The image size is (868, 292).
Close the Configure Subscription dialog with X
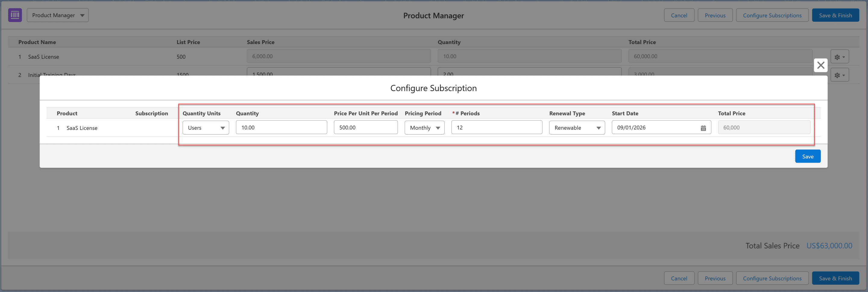(820, 65)
